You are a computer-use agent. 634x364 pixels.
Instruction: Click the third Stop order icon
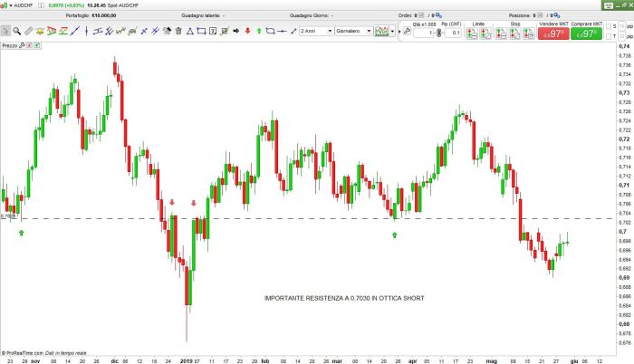click(x=528, y=34)
